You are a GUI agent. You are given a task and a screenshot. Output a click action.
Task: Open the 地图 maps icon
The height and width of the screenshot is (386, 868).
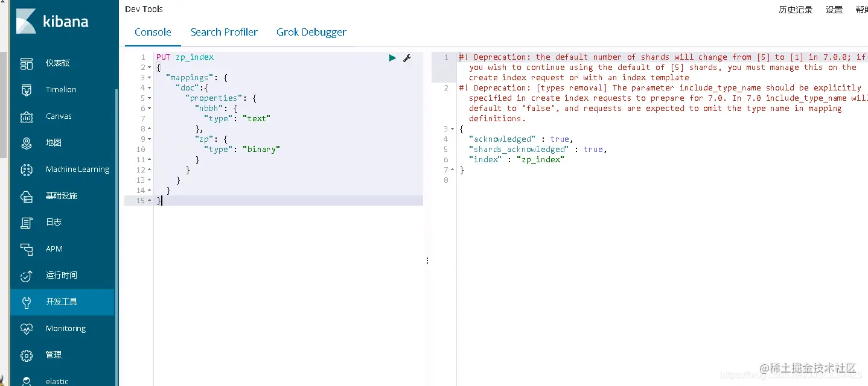27,143
